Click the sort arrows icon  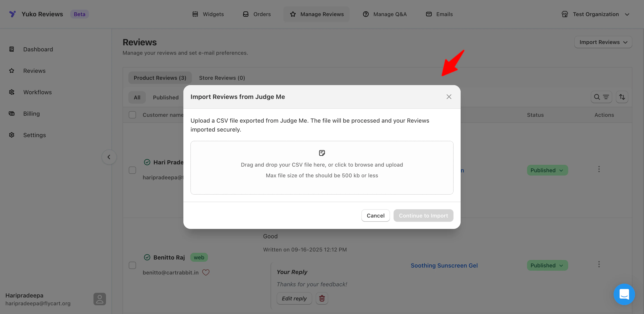(622, 97)
